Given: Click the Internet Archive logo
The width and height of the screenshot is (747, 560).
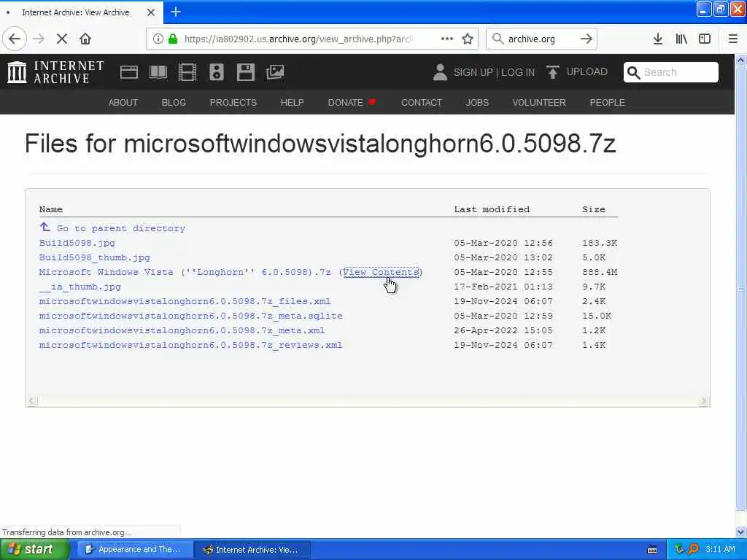Looking at the screenshot, I should (55, 72).
